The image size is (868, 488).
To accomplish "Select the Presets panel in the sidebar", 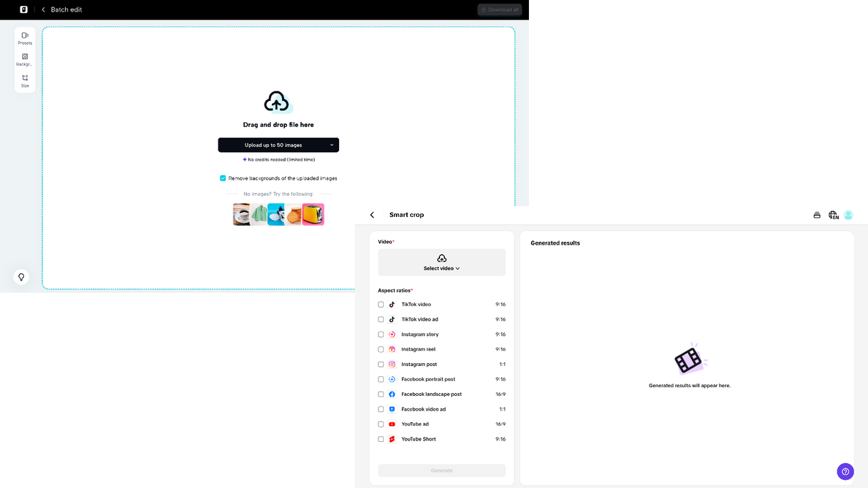I will click(x=24, y=38).
